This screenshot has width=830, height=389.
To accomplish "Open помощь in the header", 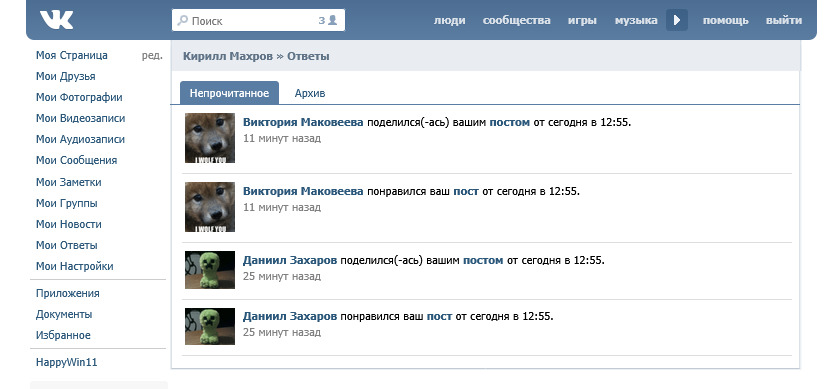I will coord(725,21).
